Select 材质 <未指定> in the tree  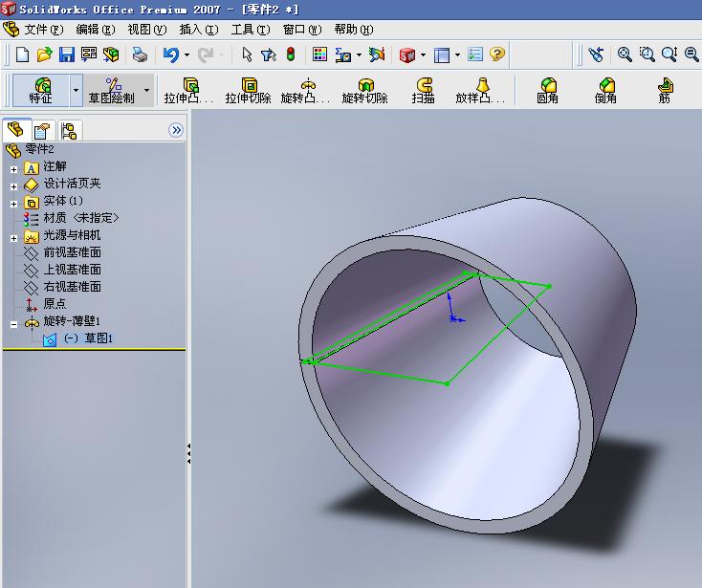(x=72, y=218)
